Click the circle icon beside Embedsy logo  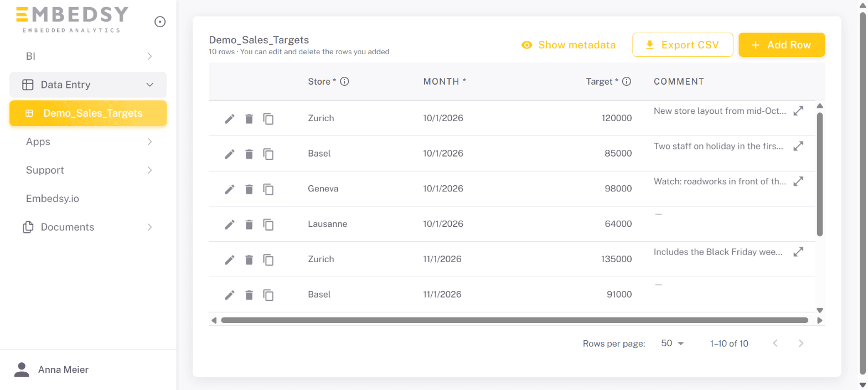pos(159,22)
